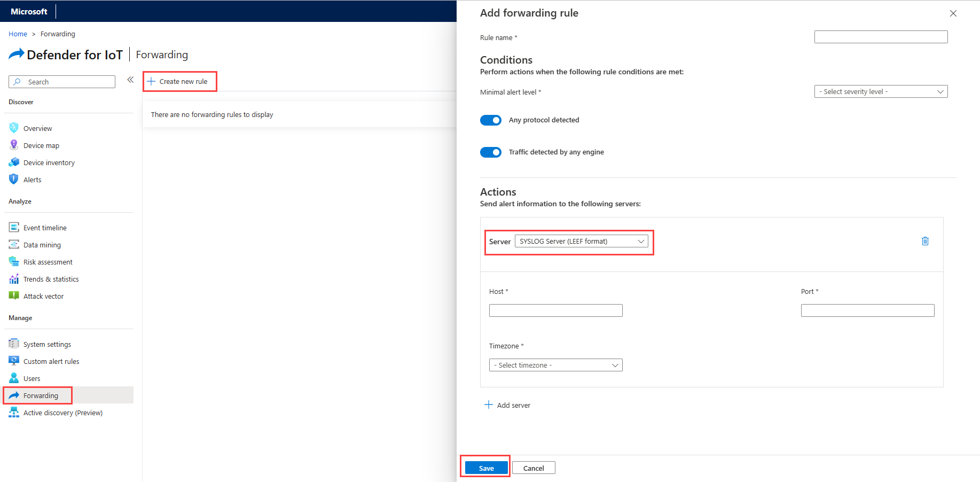980x482 pixels.
Task: Collapse the sidebar with double-chevron icon
Action: click(x=130, y=80)
